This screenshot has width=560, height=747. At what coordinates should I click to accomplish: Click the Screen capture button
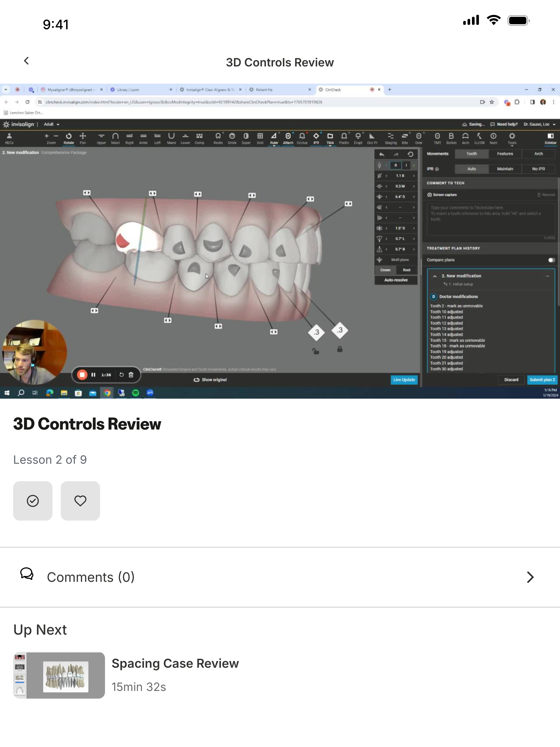click(x=442, y=195)
